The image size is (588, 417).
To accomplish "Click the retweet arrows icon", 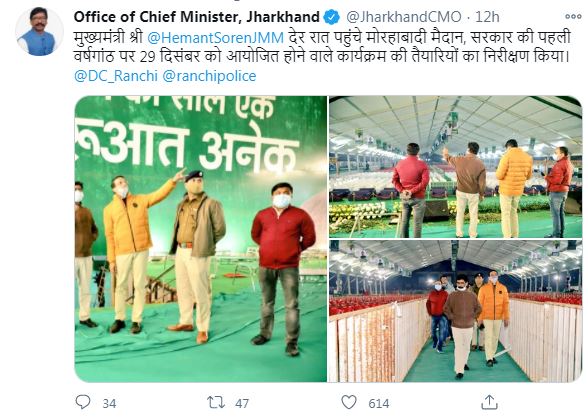I will point(216,402).
